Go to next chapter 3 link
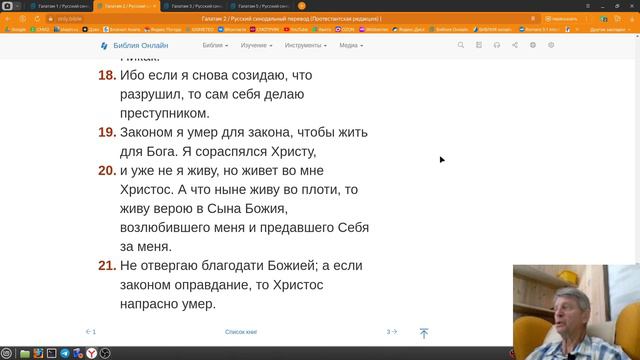Image resolution: width=640 pixels, height=360 pixels. click(392, 332)
